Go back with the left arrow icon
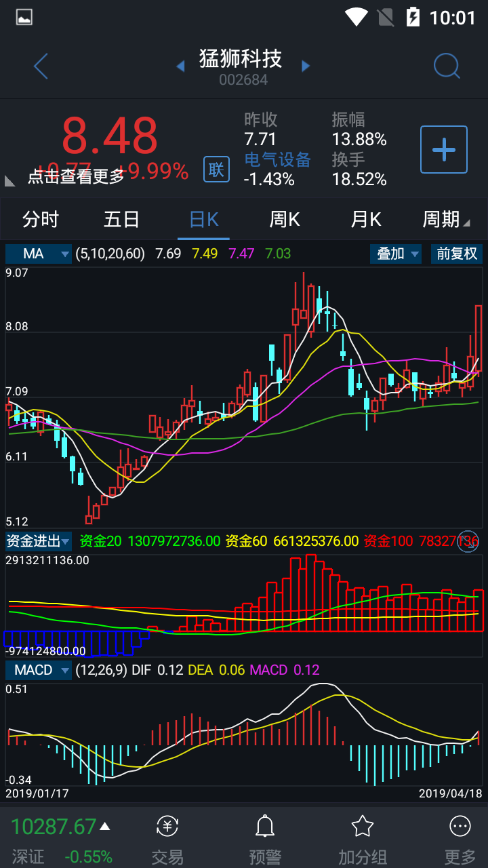Image resolution: width=488 pixels, height=868 pixels. tap(41, 66)
